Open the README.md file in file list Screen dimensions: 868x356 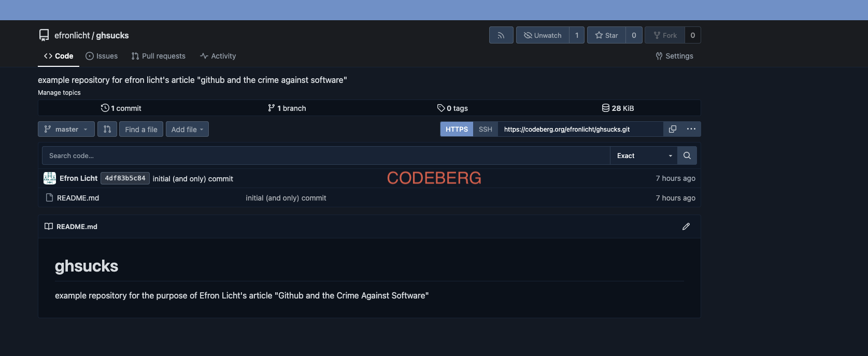78,198
